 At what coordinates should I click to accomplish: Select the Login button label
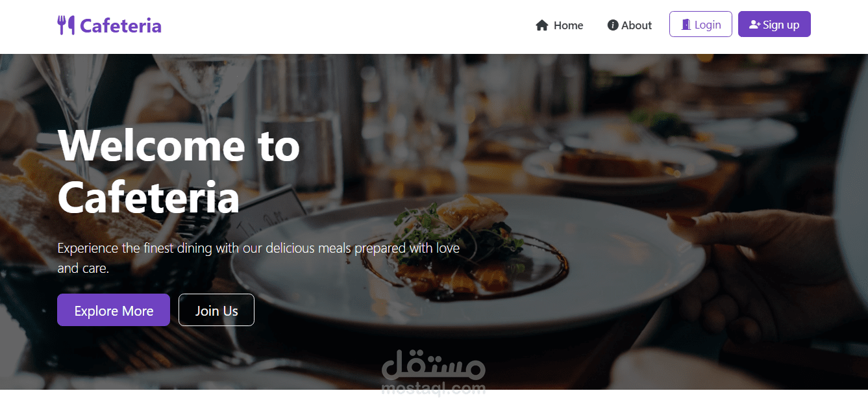[x=708, y=25]
